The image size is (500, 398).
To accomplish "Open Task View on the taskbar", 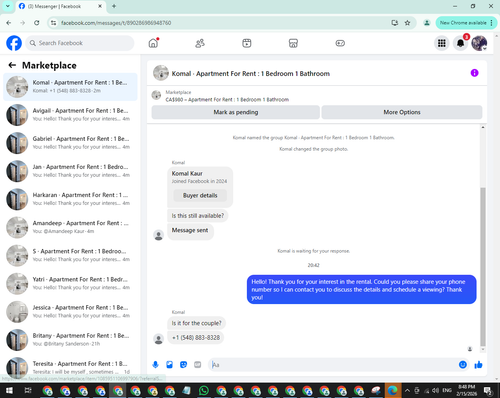I will click(28, 390).
